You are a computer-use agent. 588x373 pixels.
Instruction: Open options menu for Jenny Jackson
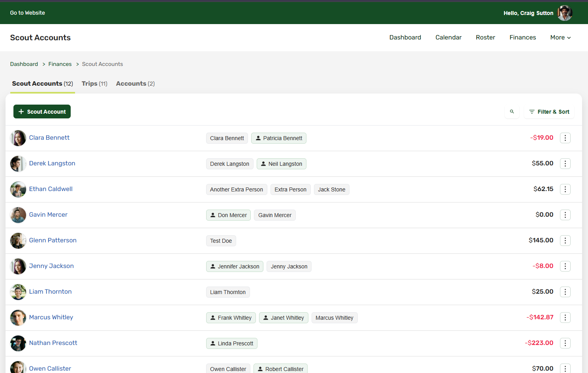(565, 266)
